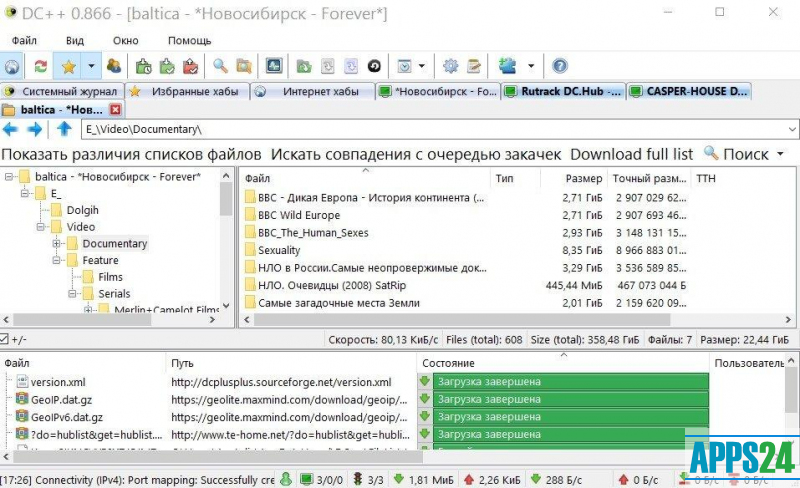Switch to Системный журнал tab
Viewport: 800px width, 488px height.
coord(62,91)
